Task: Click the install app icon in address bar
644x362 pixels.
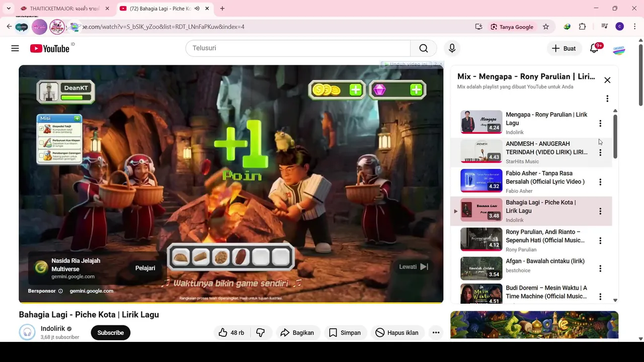Action: 478,27
